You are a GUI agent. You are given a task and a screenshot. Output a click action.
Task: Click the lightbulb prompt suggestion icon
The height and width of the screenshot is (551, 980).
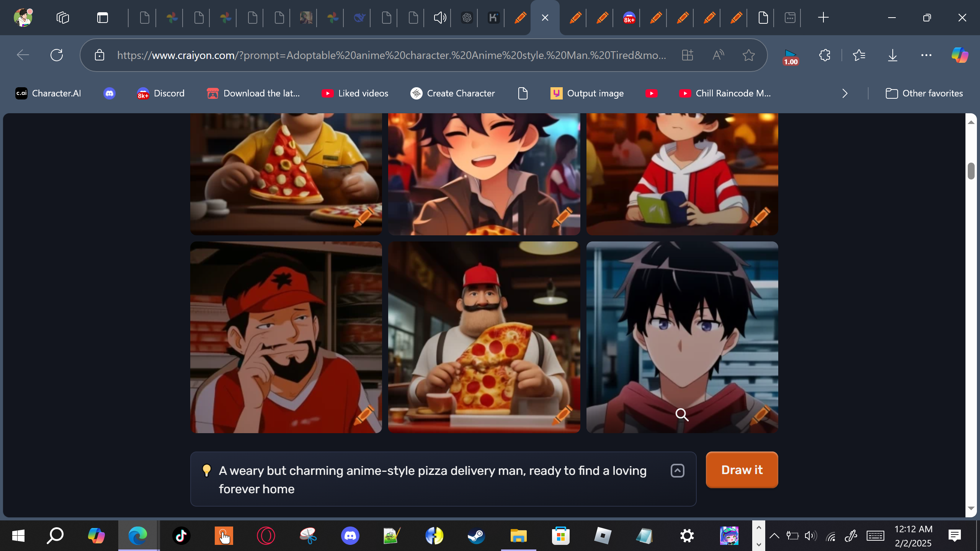(206, 470)
